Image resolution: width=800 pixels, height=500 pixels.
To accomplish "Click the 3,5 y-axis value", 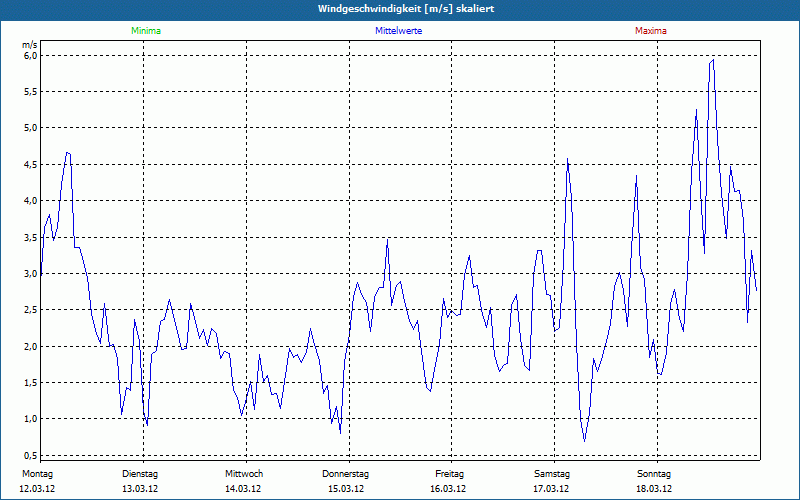I will tap(31, 237).
